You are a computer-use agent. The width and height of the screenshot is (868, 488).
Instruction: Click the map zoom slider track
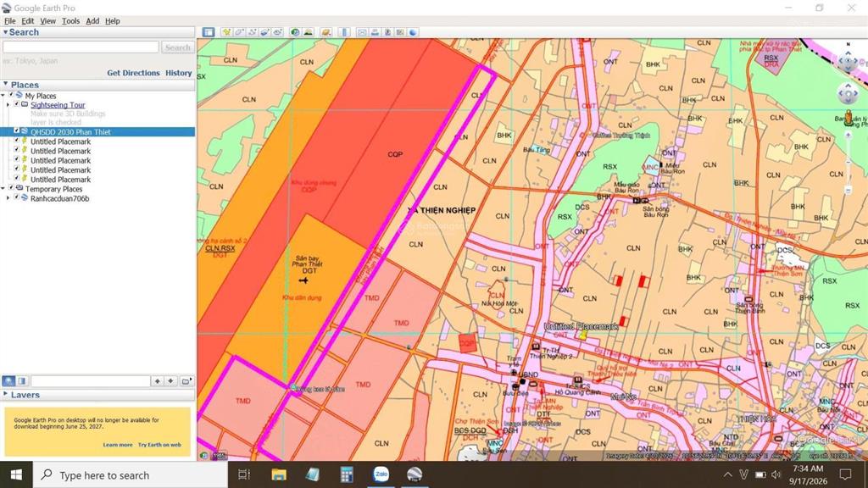tap(848, 163)
